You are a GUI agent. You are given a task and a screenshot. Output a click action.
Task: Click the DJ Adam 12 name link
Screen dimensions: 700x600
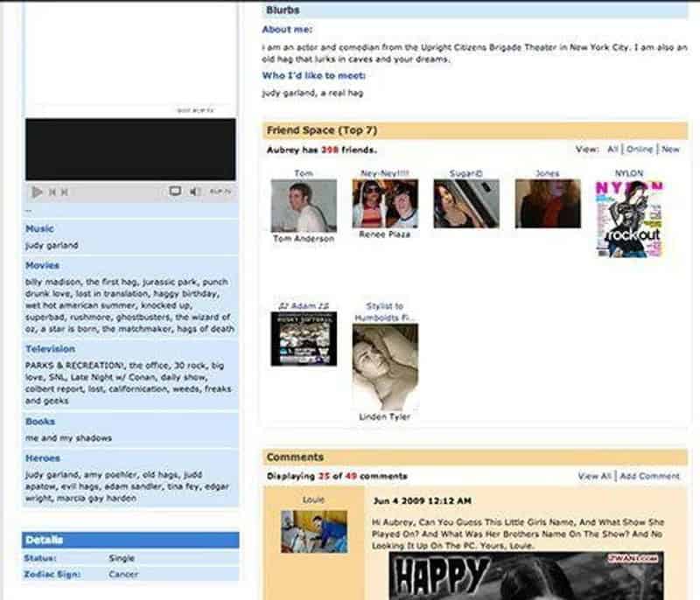coord(304,305)
